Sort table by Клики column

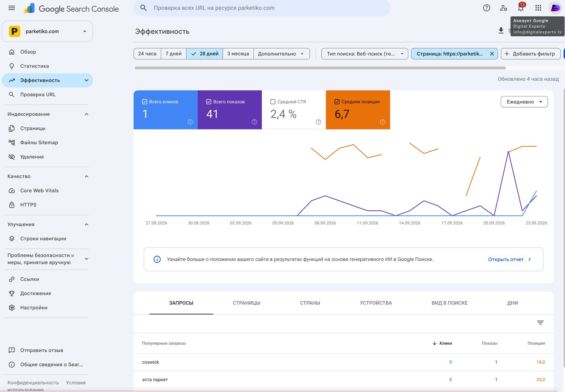pyautogui.click(x=442, y=343)
